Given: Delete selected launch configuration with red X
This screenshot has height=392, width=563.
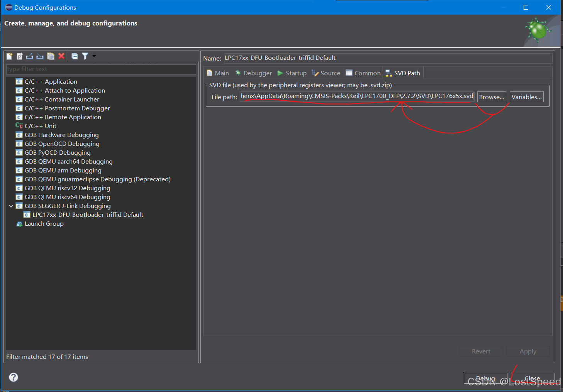Looking at the screenshot, I should coord(61,56).
